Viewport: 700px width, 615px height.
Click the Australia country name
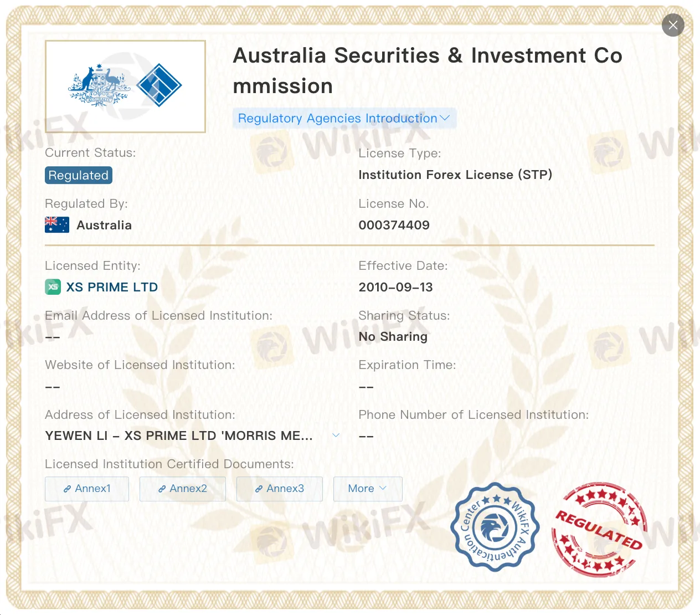(104, 225)
